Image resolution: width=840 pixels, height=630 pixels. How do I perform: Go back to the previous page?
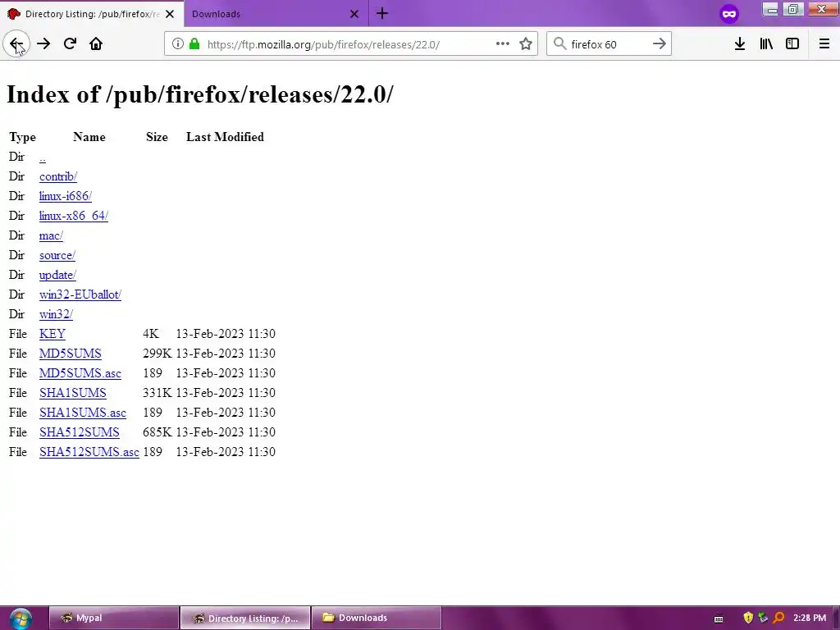coord(16,44)
